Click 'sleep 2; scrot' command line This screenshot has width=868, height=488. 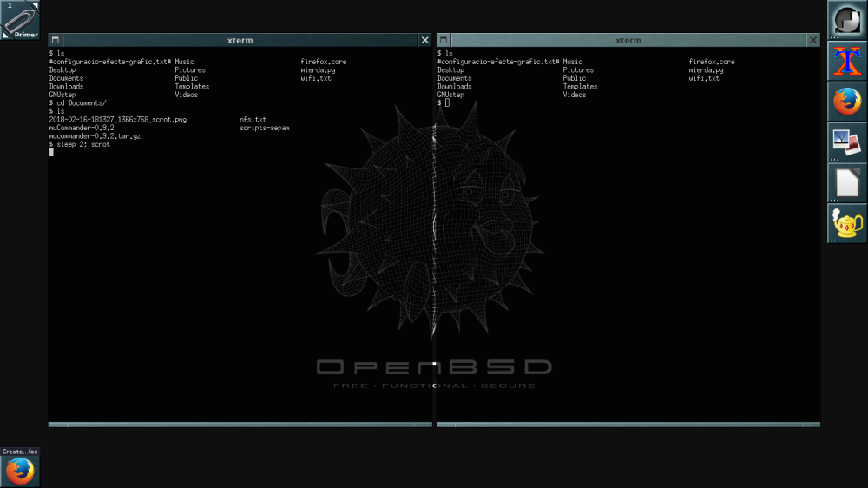click(83, 144)
